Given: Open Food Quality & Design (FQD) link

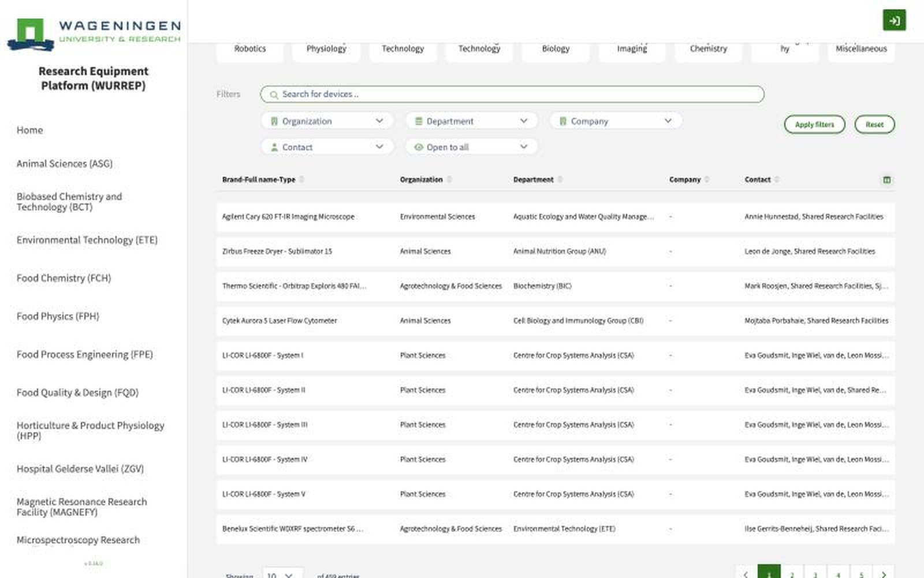Looking at the screenshot, I should pyautogui.click(x=77, y=392).
